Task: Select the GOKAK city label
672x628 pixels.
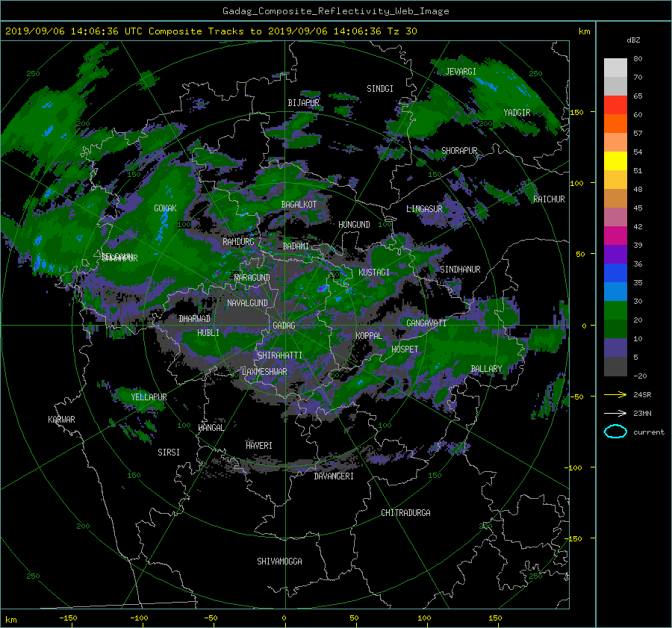Action: coord(166,208)
